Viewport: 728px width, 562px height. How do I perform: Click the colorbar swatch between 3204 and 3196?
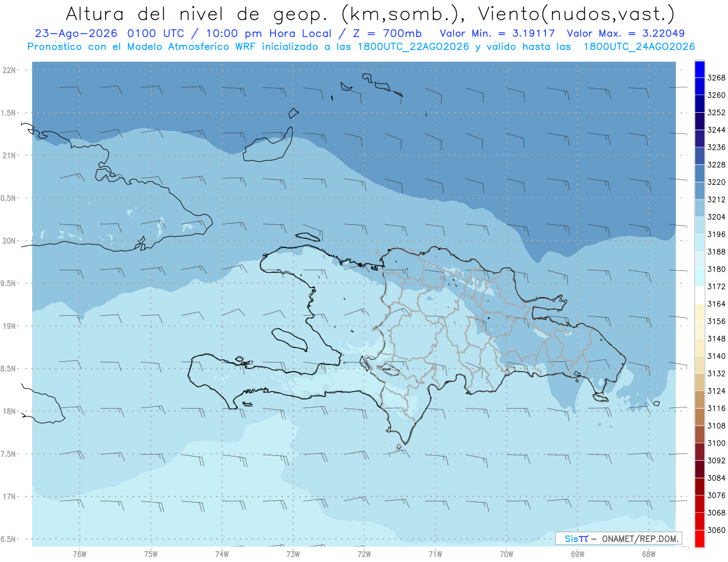699,225
